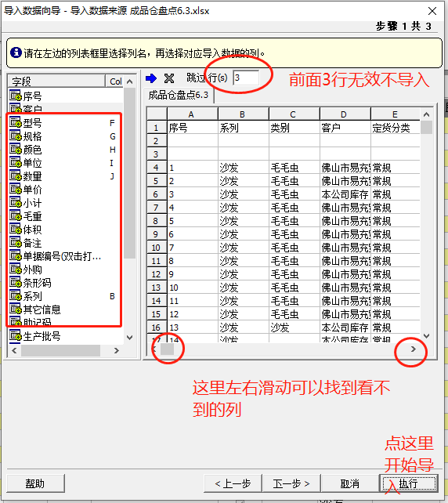Select the 颜色 field icon
Image resolution: width=448 pixels, height=503 pixels.
(x=16, y=149)
